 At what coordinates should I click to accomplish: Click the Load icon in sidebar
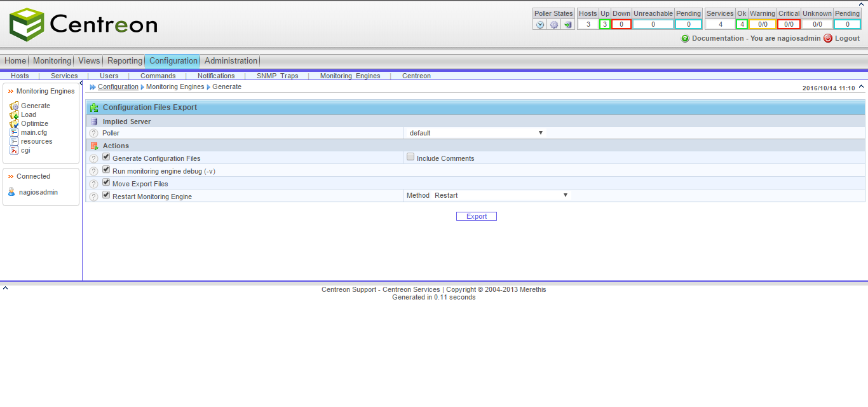point(14,115)
